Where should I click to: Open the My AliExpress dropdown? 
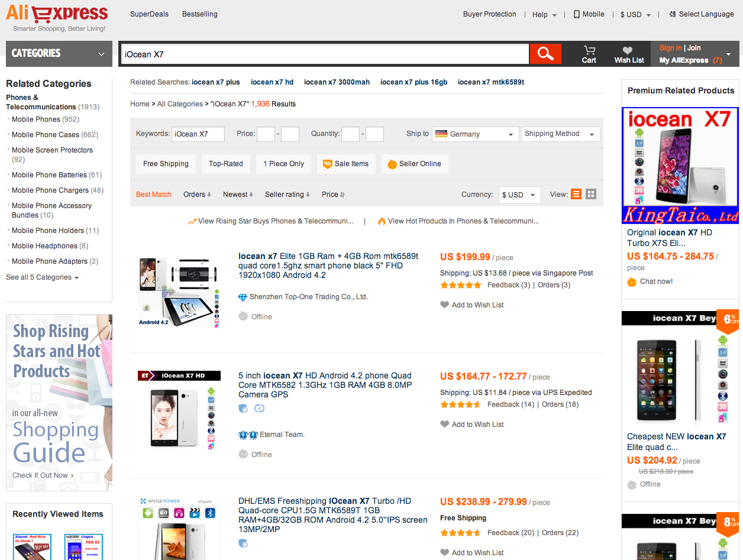click(x=695, y=60)
